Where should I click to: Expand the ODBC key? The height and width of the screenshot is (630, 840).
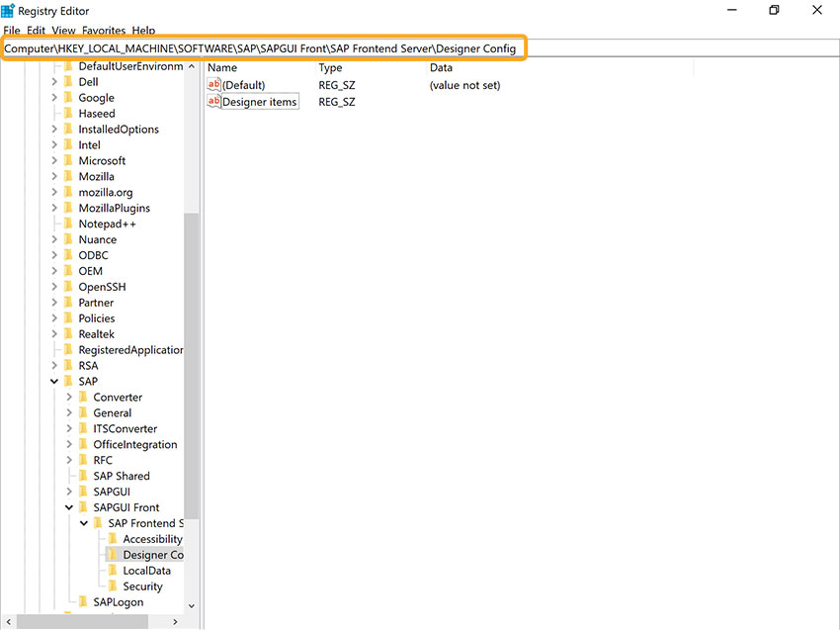[x=54, y=255]
